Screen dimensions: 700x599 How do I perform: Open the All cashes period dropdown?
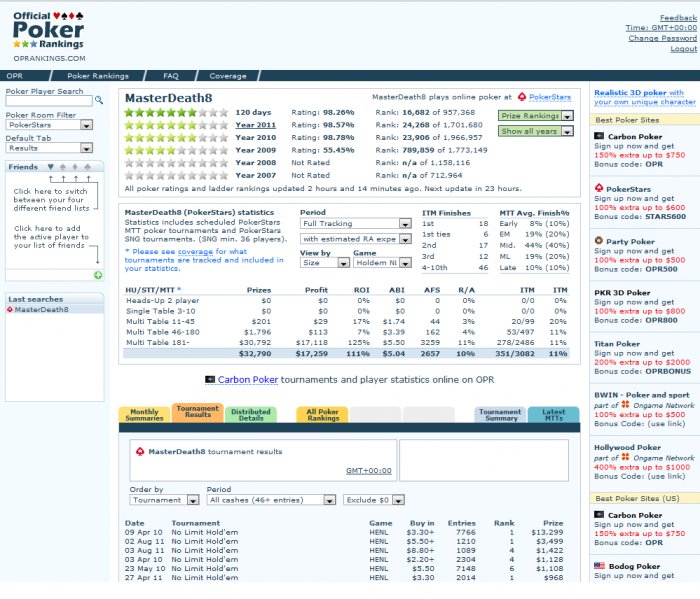271,500
